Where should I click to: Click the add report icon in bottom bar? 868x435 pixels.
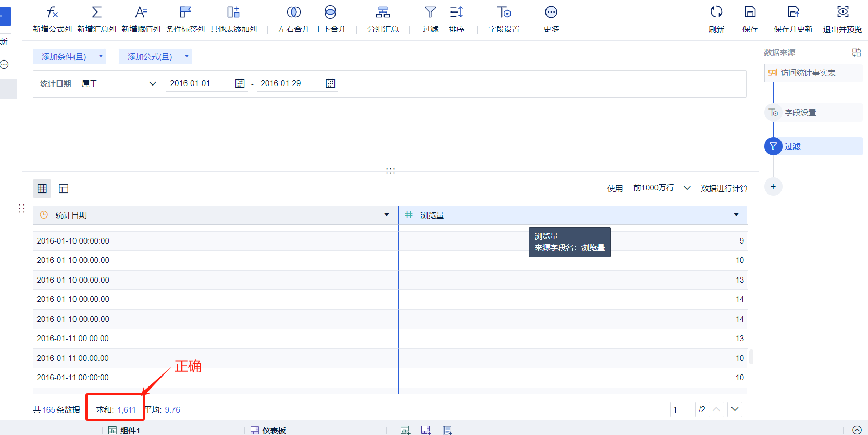[x=447, y=430]
